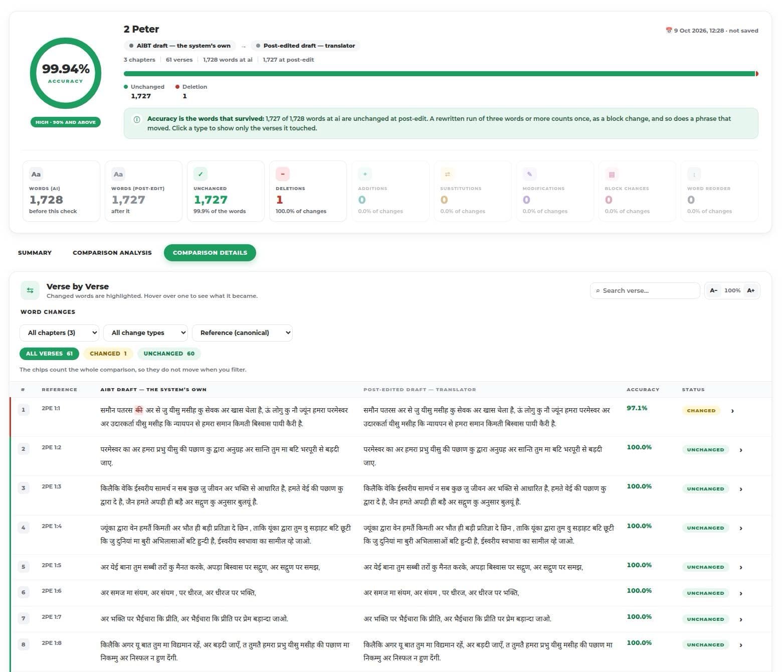The image size is (784, 672).
Task: Click the Words (AI) 'Aa' icon
Action: [x=36, y=174]
